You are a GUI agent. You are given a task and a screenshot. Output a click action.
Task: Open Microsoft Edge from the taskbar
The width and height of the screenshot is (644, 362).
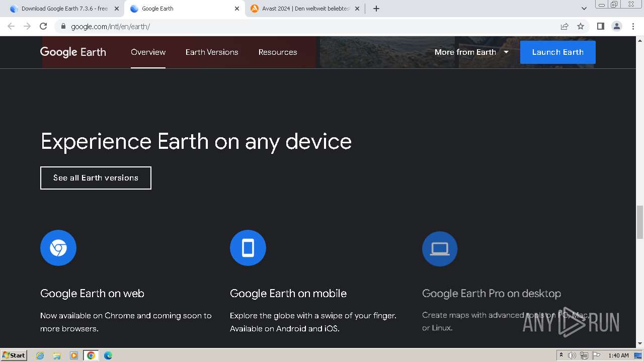click(x=108, y=355)
